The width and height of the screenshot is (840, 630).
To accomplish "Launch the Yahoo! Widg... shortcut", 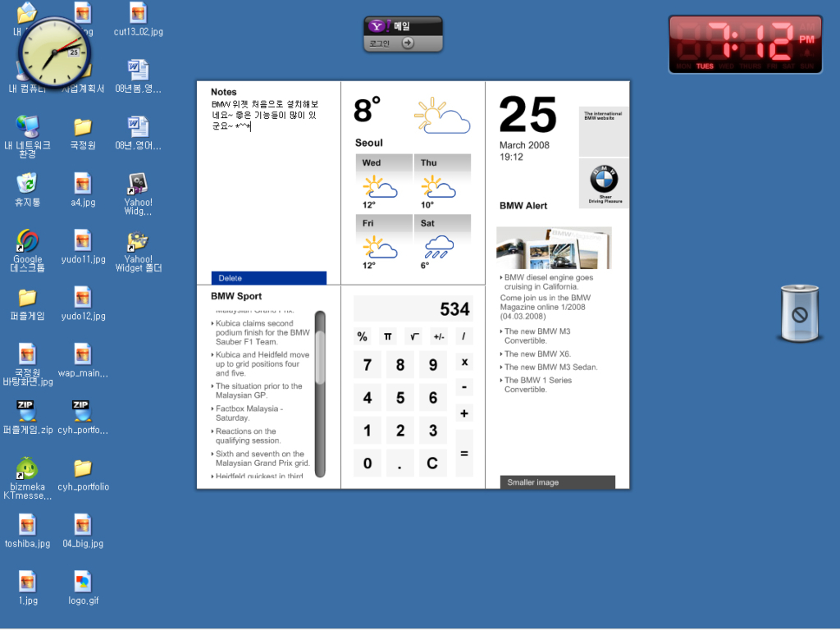I will point(138,194).
